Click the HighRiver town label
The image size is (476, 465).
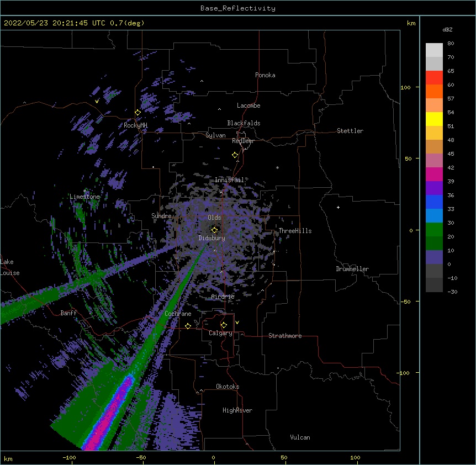coord(237,410)
